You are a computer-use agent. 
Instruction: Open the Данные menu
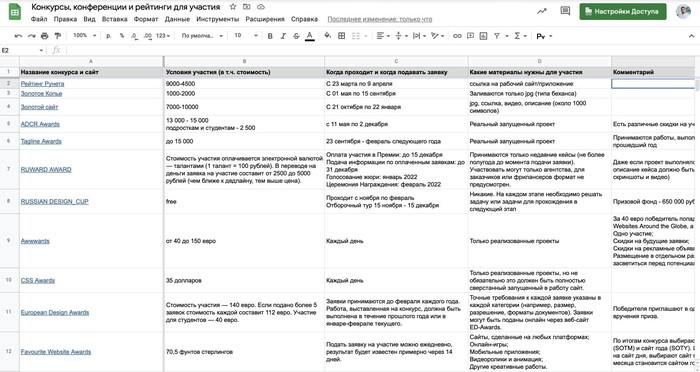coord(177,19)
